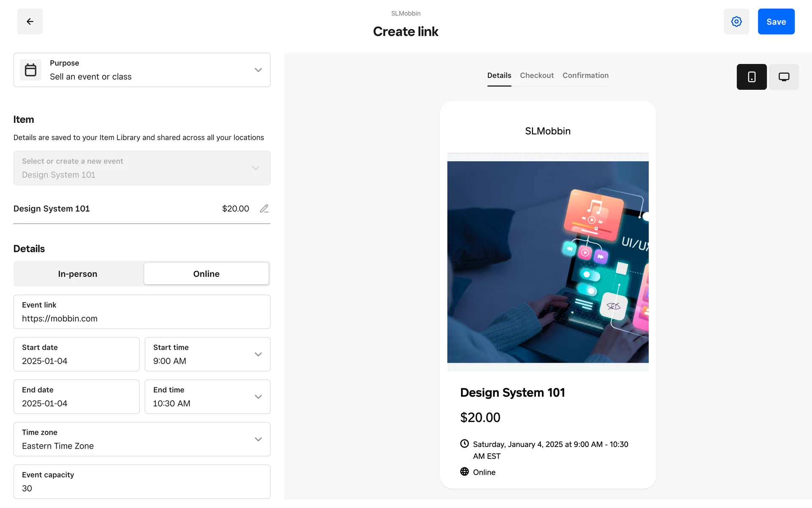Expand the Purpose dropdown
812x508 pixels.
258,70
